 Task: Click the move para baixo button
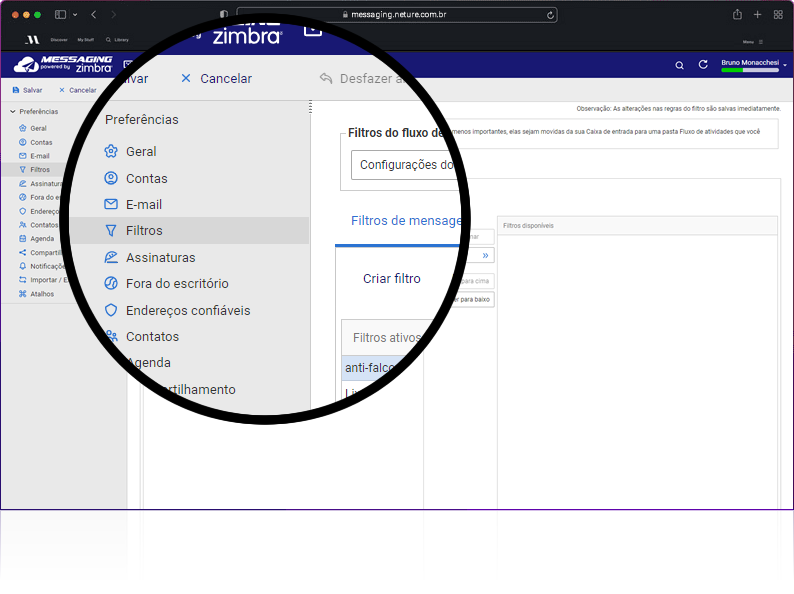point(471,299)
